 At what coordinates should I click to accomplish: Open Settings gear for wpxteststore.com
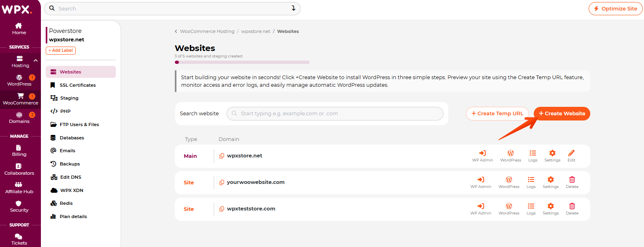click(551, 208)
